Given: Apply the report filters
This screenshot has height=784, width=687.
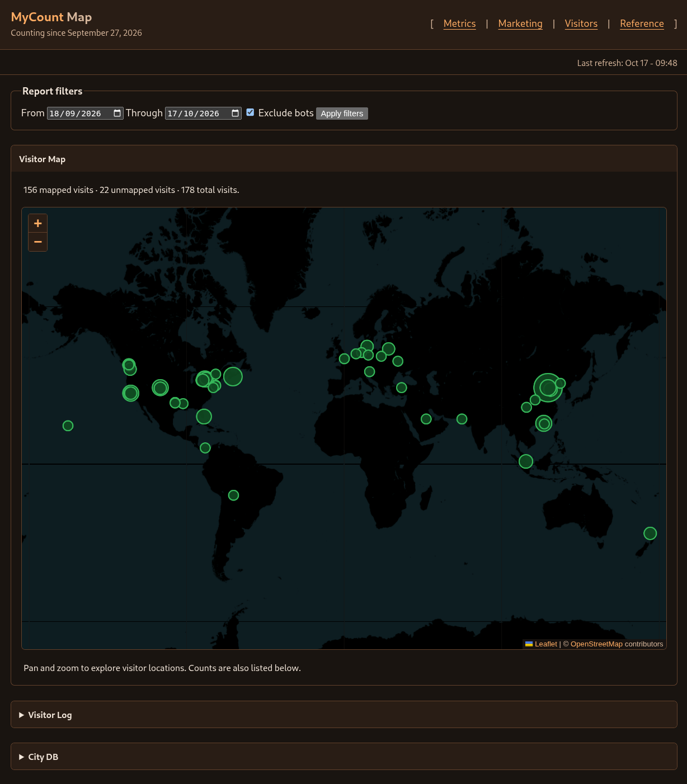Looking at the screenshot, I should tap(342, 114).
